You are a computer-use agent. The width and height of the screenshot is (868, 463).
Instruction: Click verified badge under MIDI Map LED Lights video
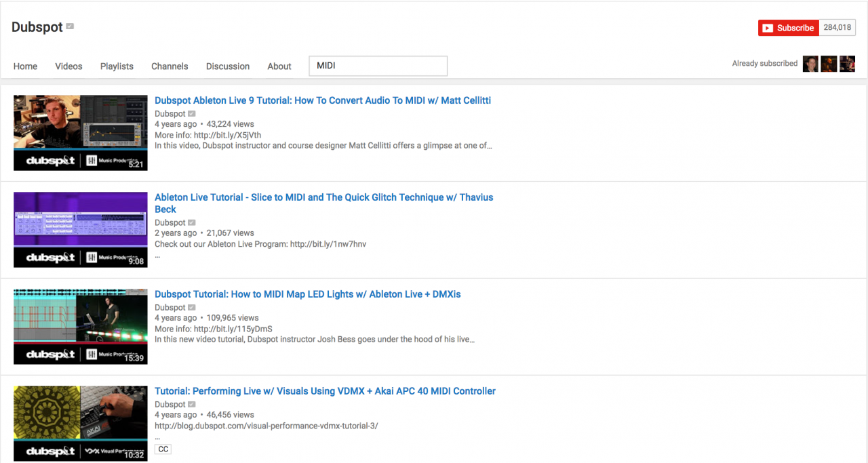(x=192, y=308)
